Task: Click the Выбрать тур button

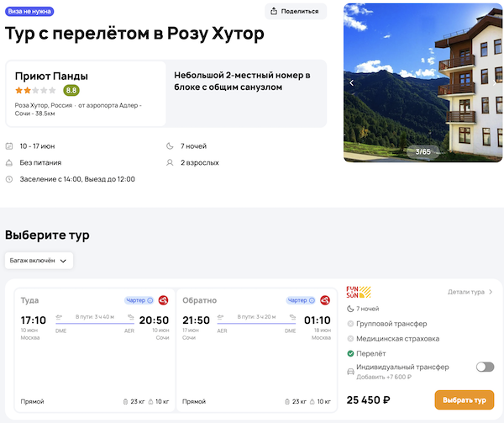Action: [464, 399]
